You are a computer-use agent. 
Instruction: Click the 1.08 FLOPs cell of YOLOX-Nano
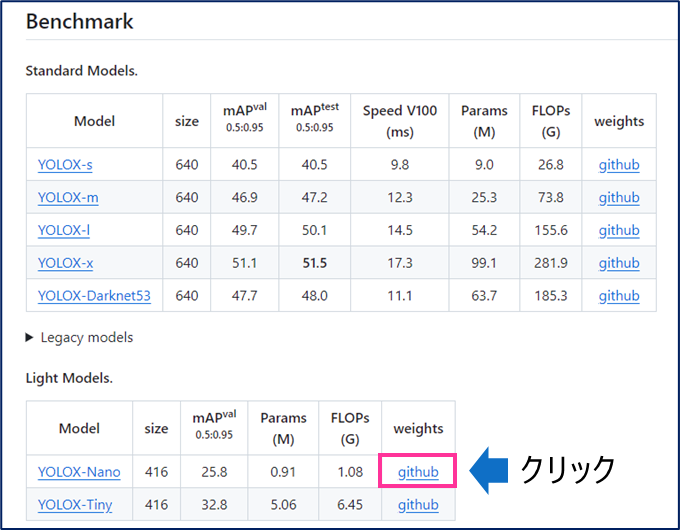point(350,472)
